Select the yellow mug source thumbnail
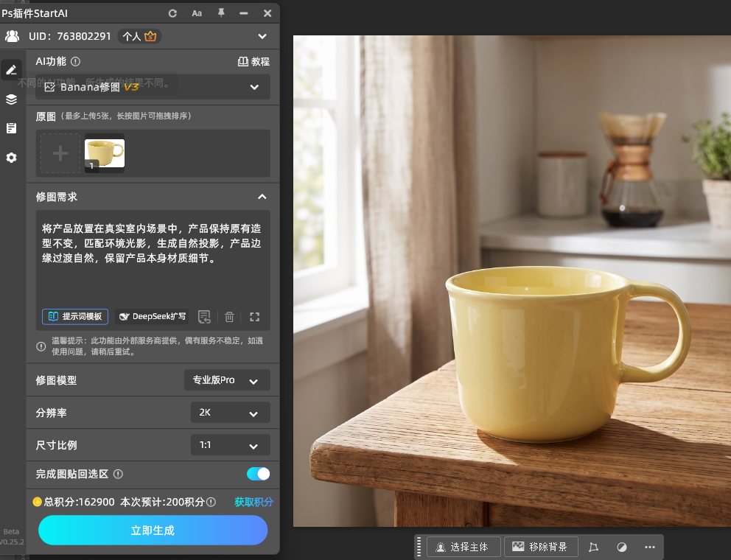Screen dimensions: 731x560 pyautogui.click(x=105, y=153)
